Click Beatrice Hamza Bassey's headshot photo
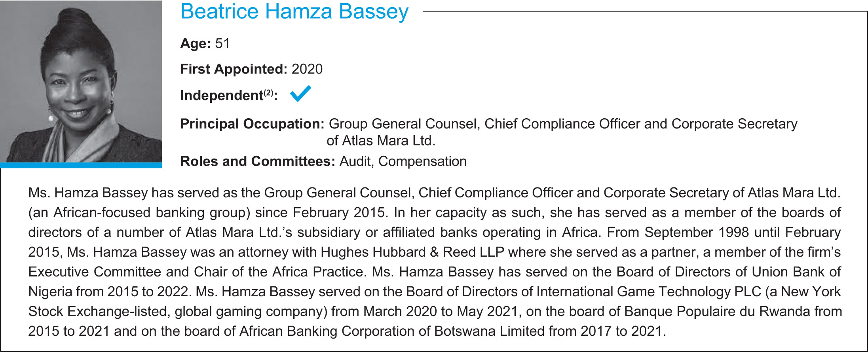The image size is (868, 352). click(81, 81)
